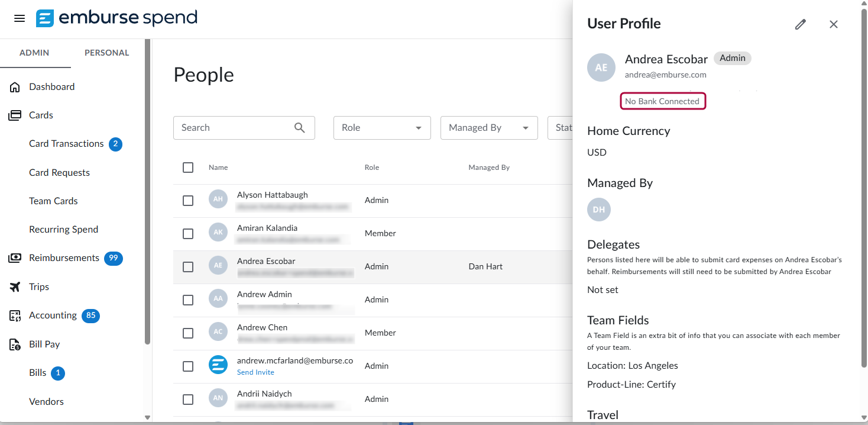Click the Trips airplane icon

click(15, 287)
